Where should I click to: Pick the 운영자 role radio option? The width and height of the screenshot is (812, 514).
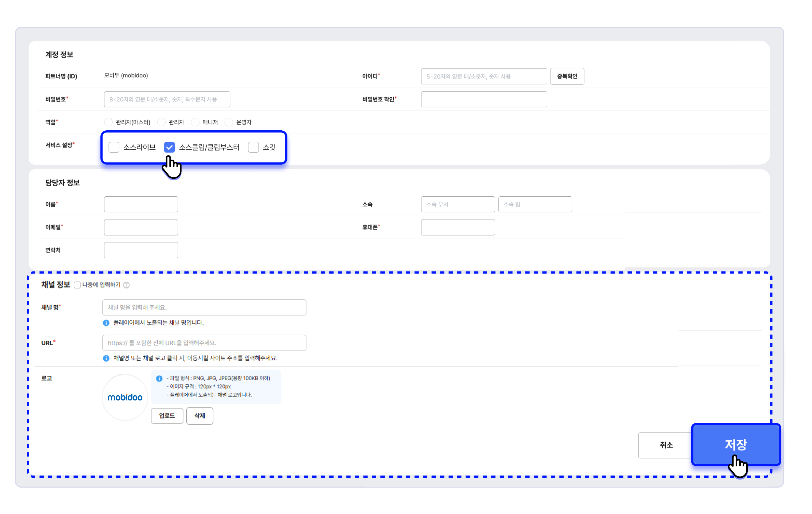coord(229,122)
